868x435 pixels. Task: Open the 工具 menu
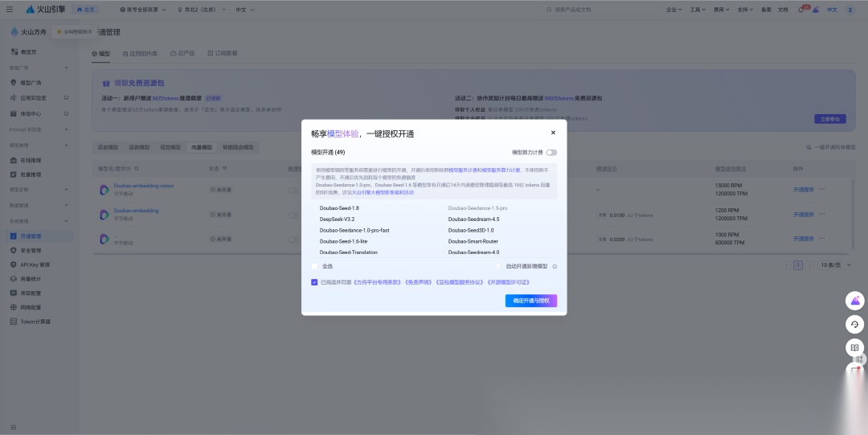click(x=698, y=10)
